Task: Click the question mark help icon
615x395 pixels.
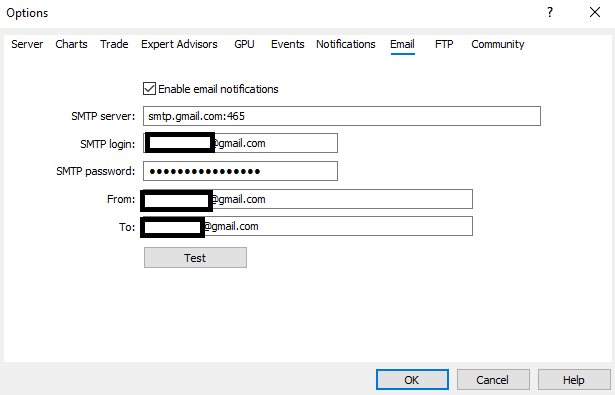Action: coord(550,13)
